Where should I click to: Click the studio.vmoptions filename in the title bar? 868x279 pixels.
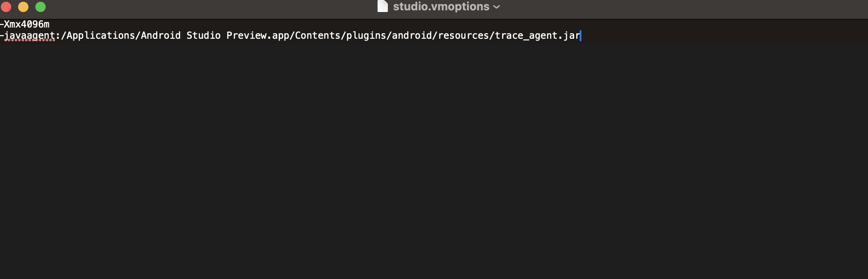[x=440, y=6]
